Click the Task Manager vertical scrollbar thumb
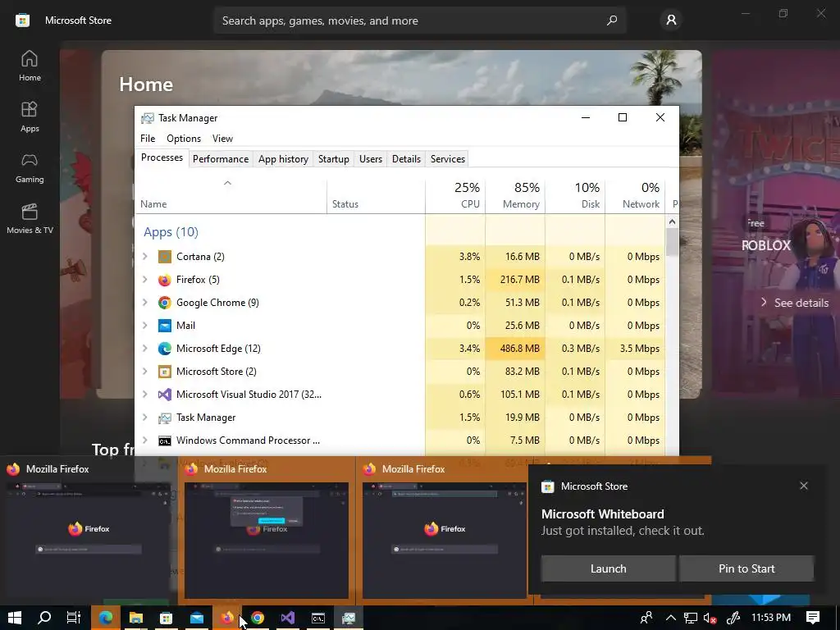840x630 pixels. pyautogui.click(x=673, y=242)
